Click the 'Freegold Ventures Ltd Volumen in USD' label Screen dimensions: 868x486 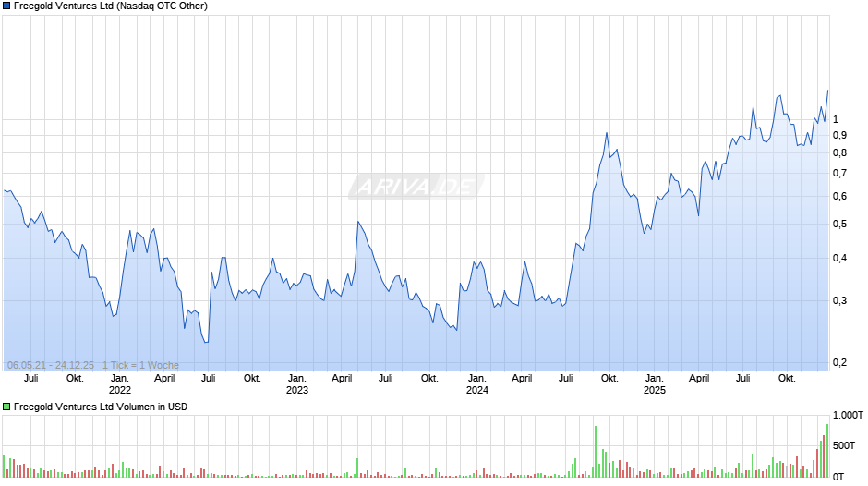point(101,407)
